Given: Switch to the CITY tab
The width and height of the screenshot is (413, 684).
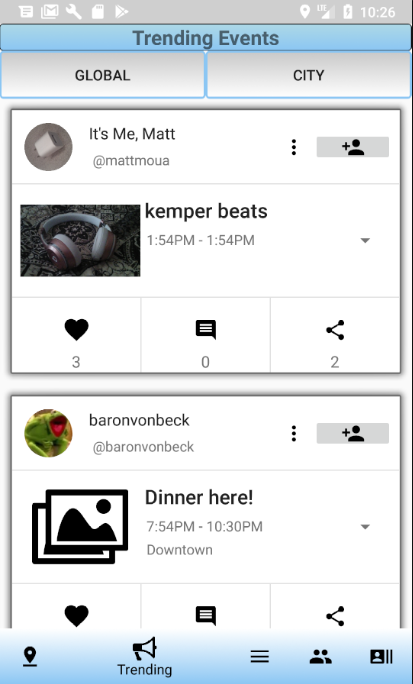Looking at the screenshot, I should click(308, 75).
